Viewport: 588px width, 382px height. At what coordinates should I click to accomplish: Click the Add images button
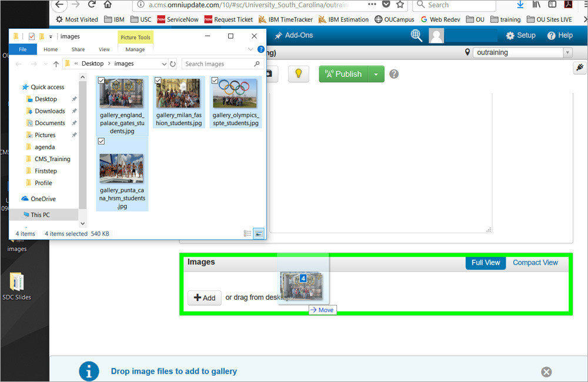(x=205, y=298)
